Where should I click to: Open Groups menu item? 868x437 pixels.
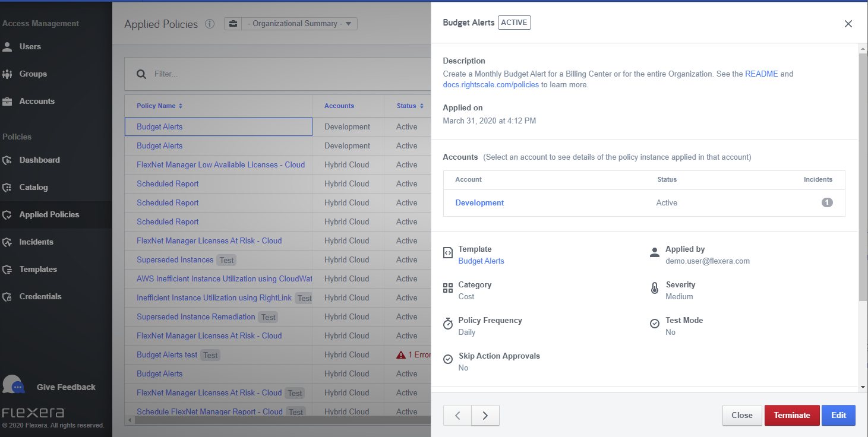point(33,74)
